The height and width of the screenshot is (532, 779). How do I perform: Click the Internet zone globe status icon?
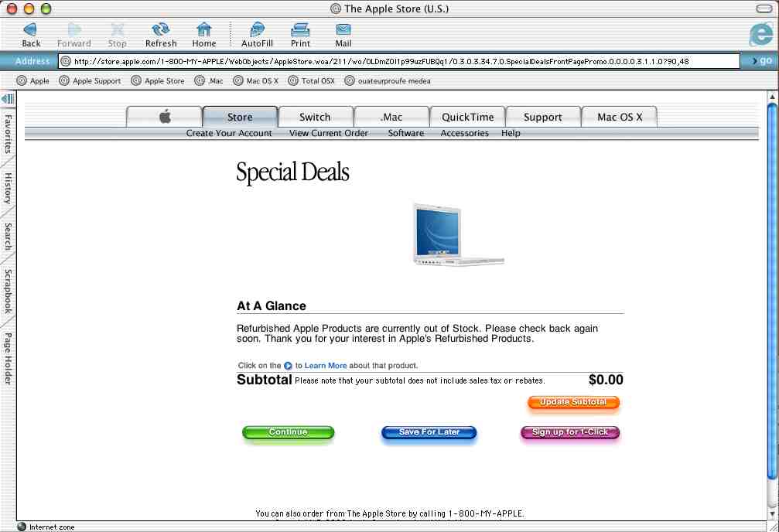pos(22,527)
